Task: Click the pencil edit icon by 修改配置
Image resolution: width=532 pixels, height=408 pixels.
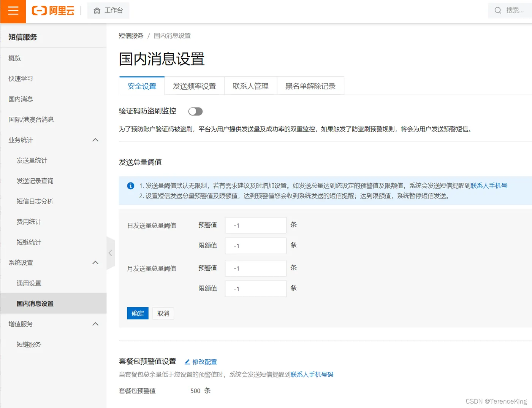Action: 187,362
